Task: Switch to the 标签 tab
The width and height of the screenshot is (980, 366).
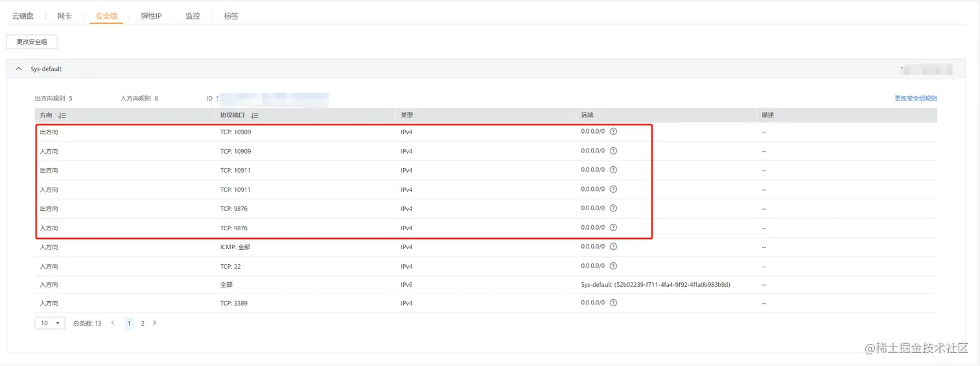Action: [x=231, y=16]
